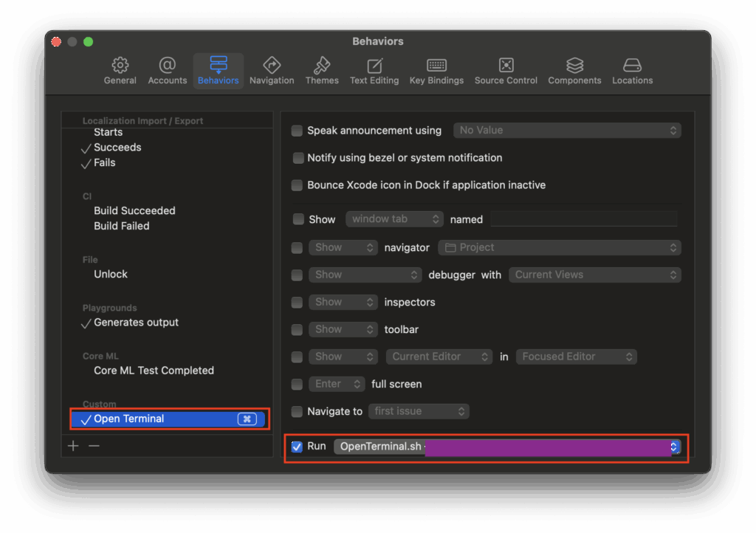Select the Starts behavior
Screen dimensions: 756x533
(108, 132)
